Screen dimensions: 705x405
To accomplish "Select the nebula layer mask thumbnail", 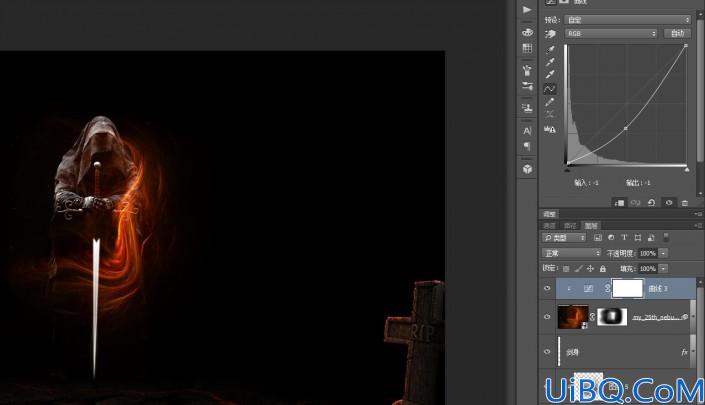I will pyautogui.click(x=612, y=317).
